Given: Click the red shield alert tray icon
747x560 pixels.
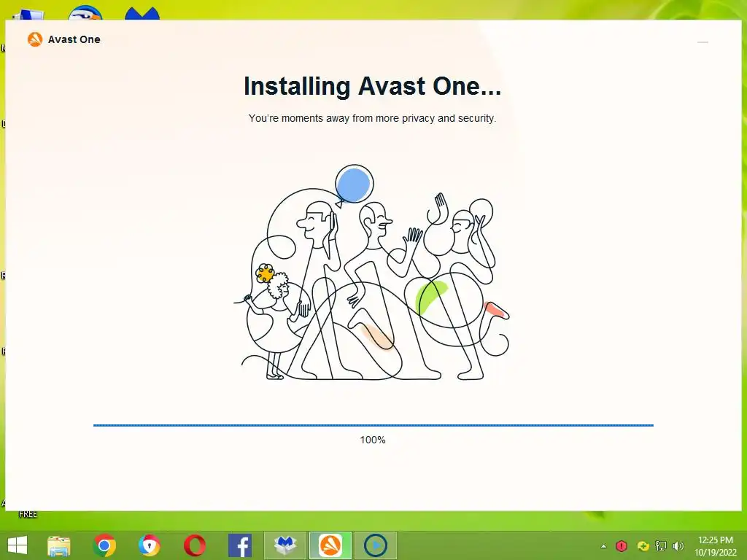Looking at the screenshot, I should pyautogui.click(x=622, y=545).
